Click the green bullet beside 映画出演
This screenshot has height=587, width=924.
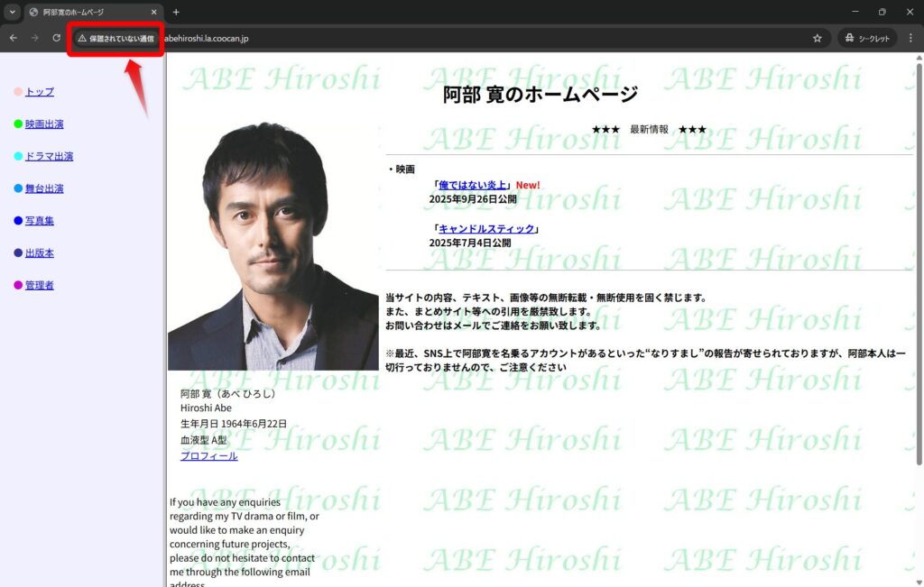pos(18,124)
